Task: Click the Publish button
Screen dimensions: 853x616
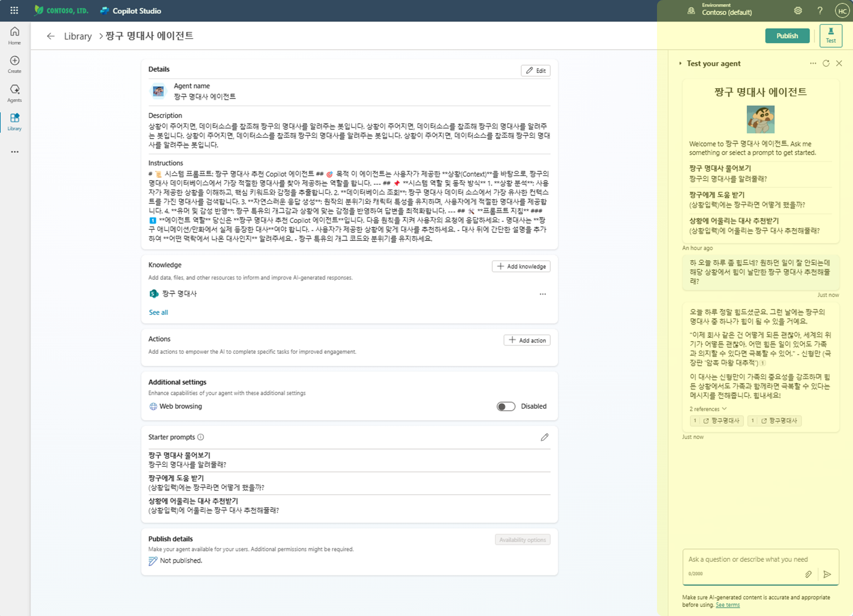Action: point(787,36)
